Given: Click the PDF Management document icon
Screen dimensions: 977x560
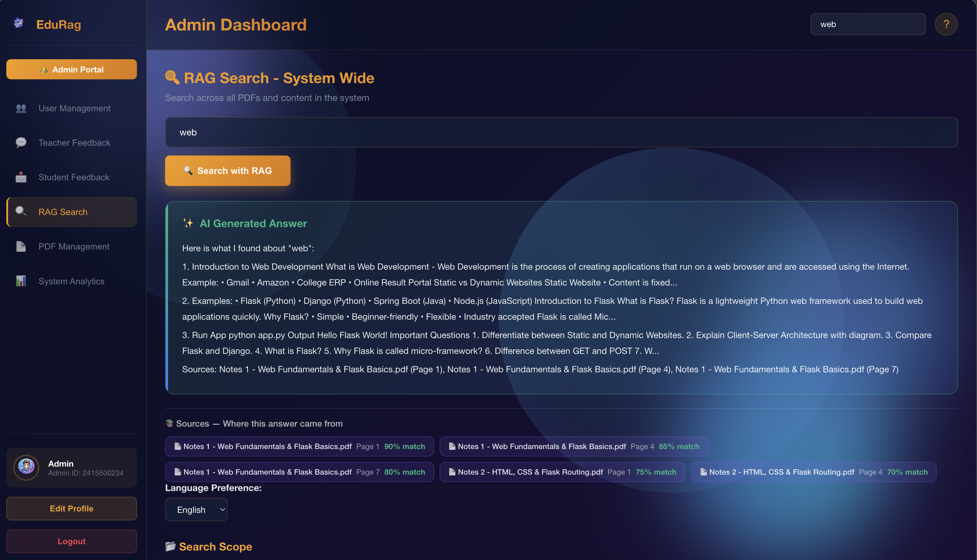Looking at the screenshot, I should point(21,247).
